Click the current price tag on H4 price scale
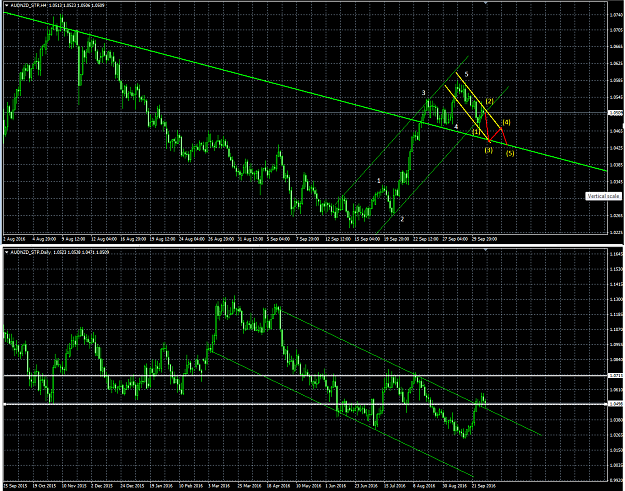The height and width of the screenshot is (491, 625). (616, 113)
